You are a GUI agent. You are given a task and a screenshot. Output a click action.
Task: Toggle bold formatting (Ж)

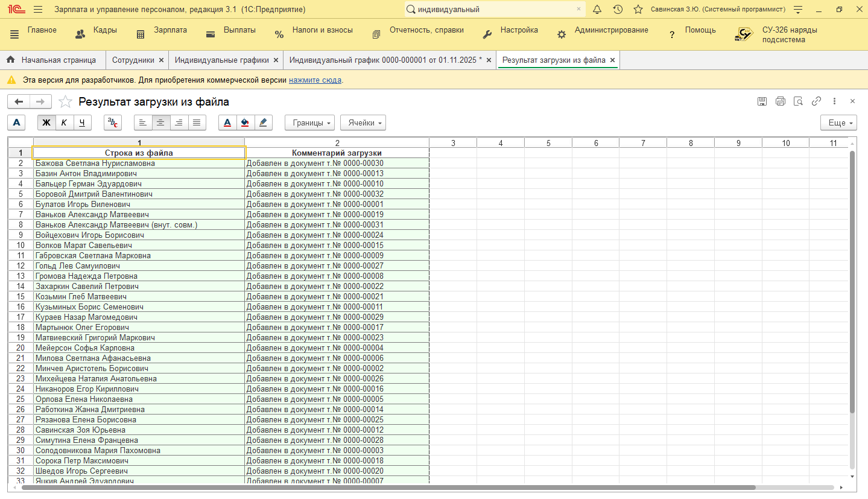(x=46, y=122)
